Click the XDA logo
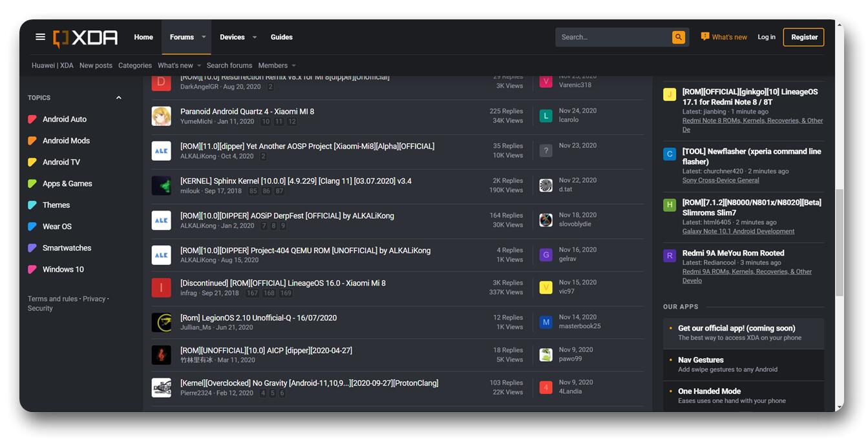Screen dimensions: 868x441 (86, 37)
